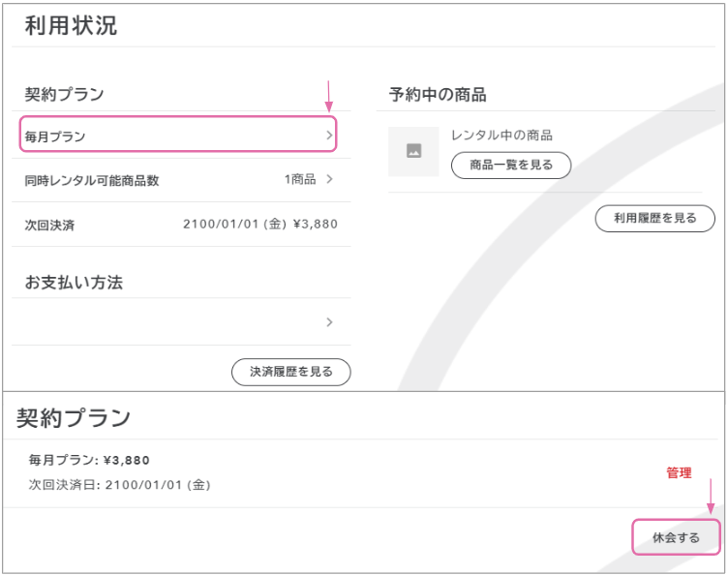Click the 休会する button
The width and height of the screenshot is (728, 575).
tap(676, 538)
